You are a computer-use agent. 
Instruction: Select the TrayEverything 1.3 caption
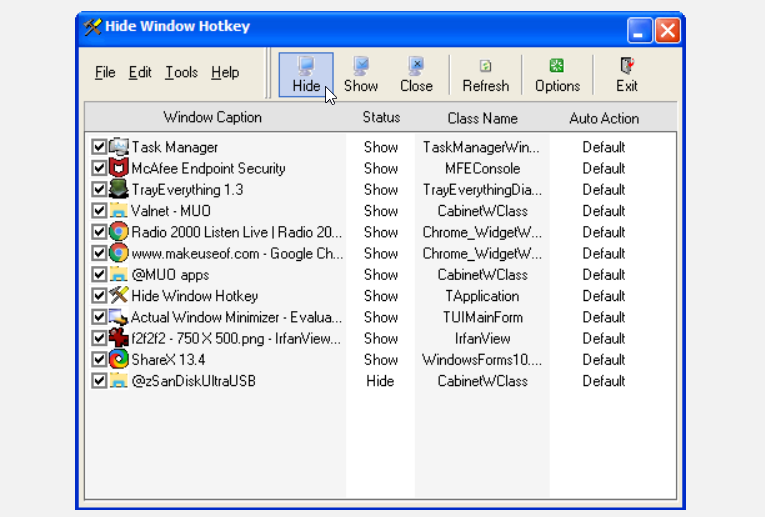pyautogui.click(x=187, y=190)
